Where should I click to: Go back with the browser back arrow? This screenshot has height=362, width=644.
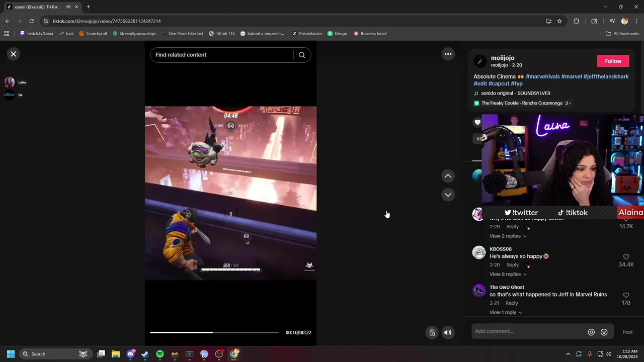tap(7, 21)
